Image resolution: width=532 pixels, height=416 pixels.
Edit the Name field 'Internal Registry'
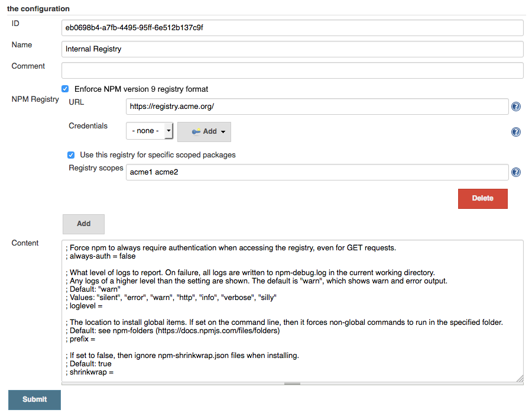(292, 49)
